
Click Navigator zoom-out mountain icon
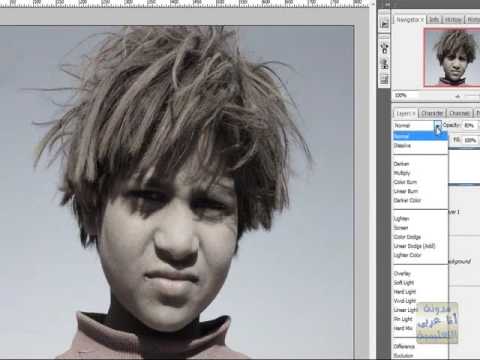click(x=458, y=96)
